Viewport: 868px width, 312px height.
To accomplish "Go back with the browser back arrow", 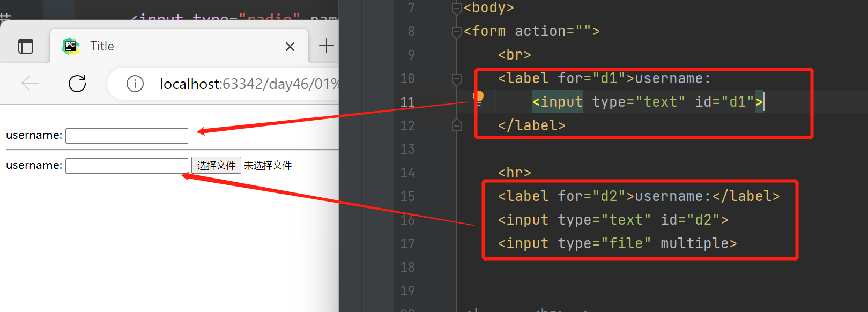I will (30, 84).
